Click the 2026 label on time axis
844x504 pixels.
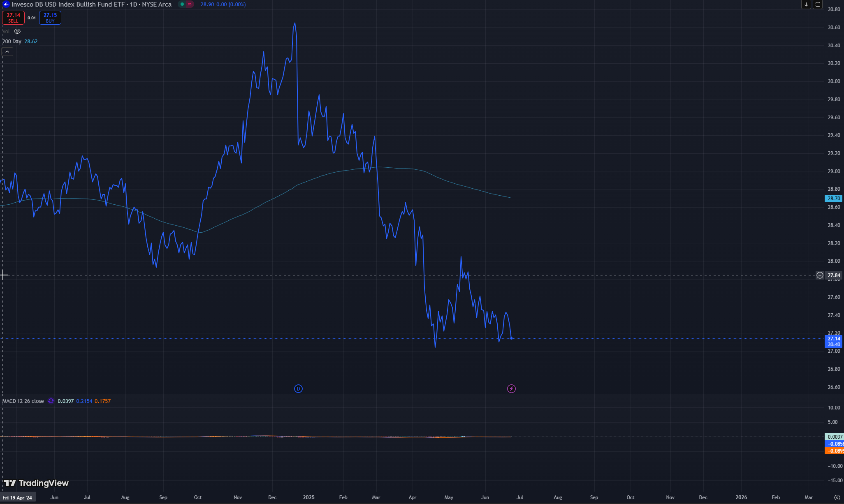point(741,497)
